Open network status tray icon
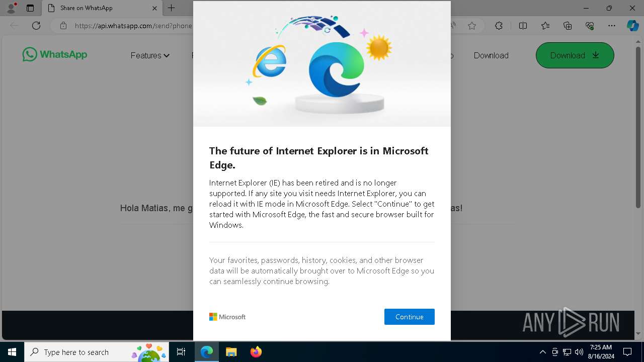 [567, 352]
